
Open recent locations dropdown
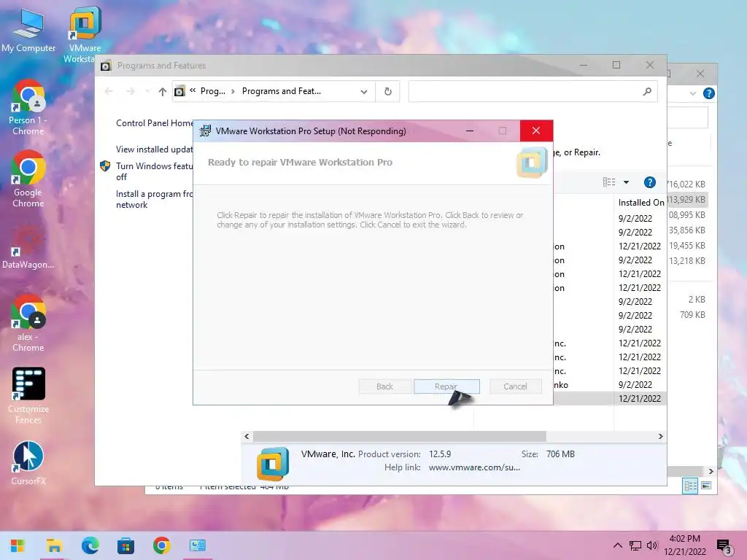[147, 91]
